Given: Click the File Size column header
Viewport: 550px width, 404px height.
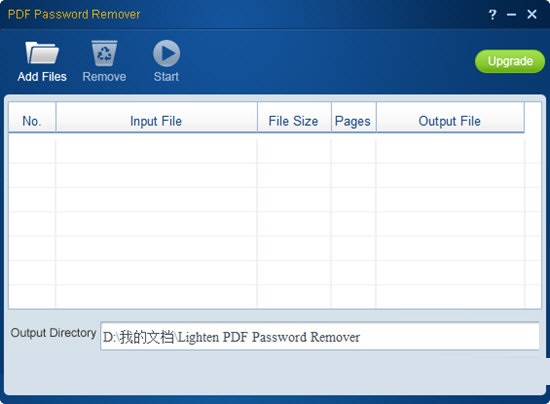Looking at the screenshot, I should [x=294, y=117].
